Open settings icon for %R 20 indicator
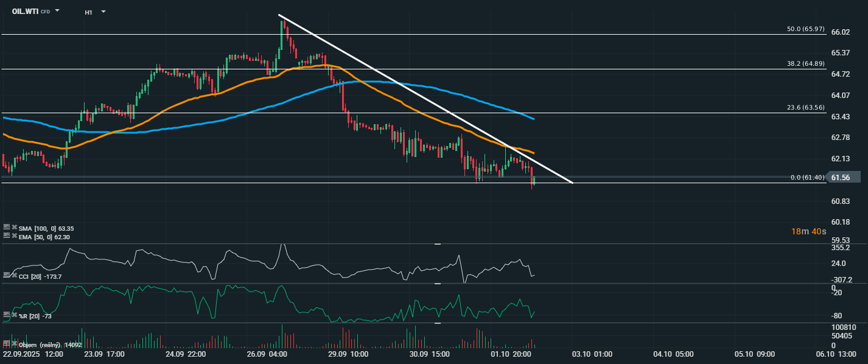 7,315
